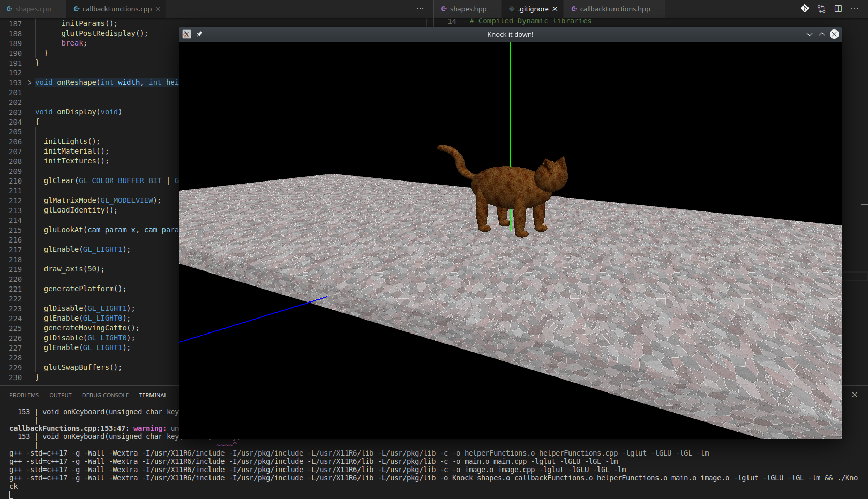Click the Knock it down! title bar
This screenshot has height=499, width=868.
pos(511,34)
